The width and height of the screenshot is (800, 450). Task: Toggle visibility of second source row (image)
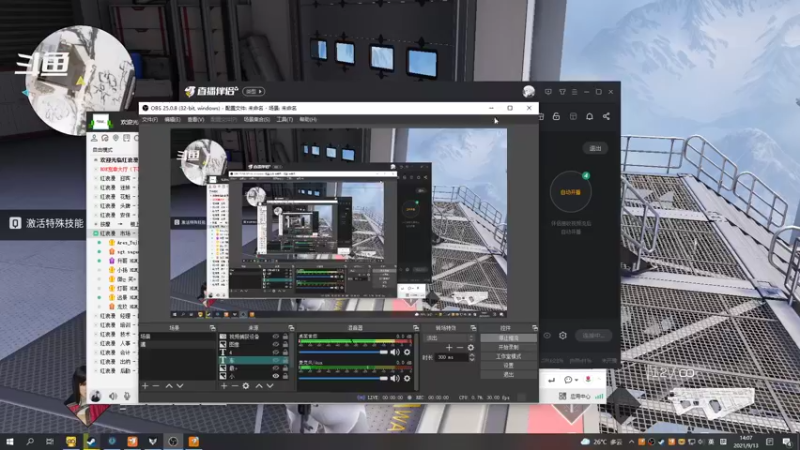click(276, 344)
